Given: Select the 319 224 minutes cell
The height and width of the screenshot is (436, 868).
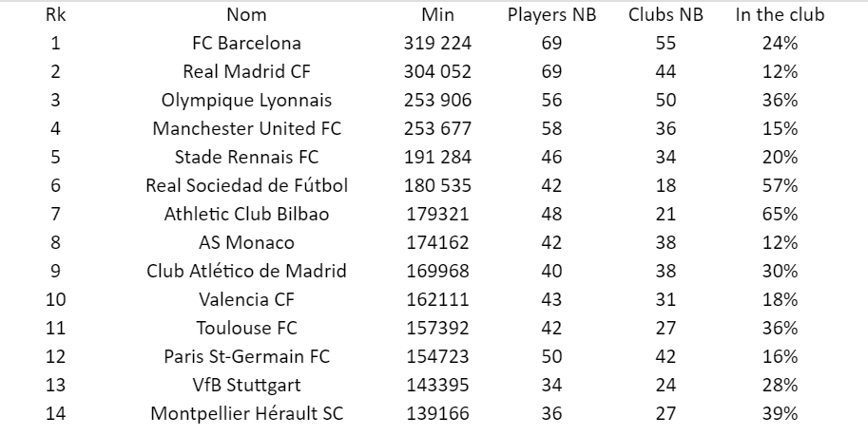Looking at the screenshot, I should 437,44.
